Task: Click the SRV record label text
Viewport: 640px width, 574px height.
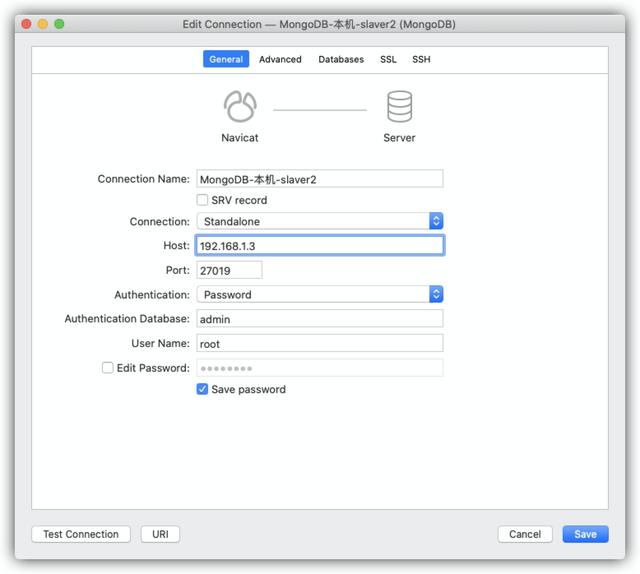Action: point(239,200)
